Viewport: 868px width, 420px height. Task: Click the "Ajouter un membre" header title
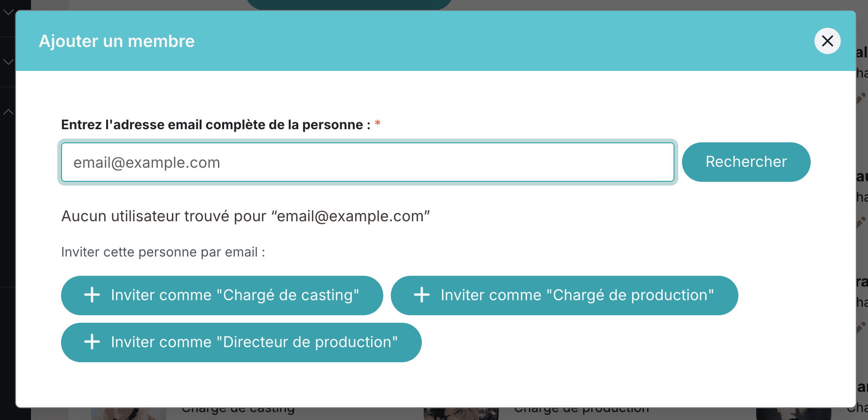(116, 41)
